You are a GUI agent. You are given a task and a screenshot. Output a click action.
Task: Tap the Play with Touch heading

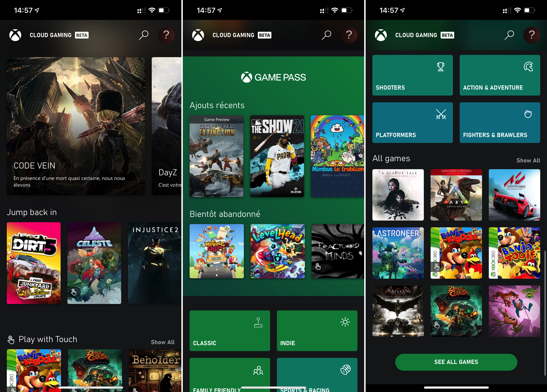[x=48, y=339]
